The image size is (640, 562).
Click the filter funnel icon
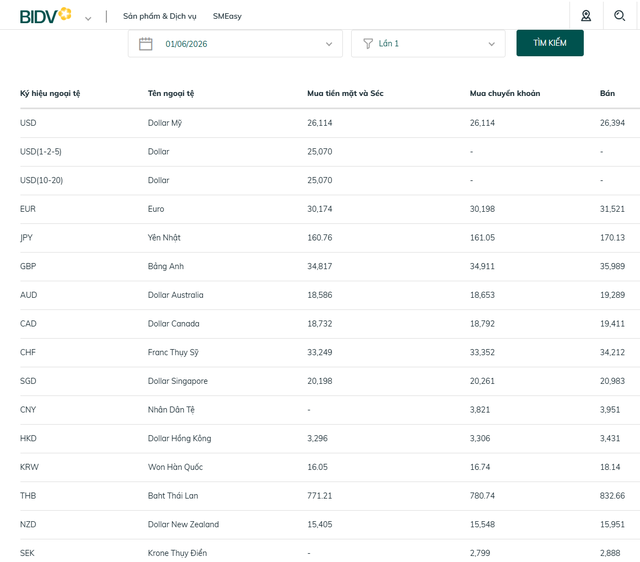point(368,44)
